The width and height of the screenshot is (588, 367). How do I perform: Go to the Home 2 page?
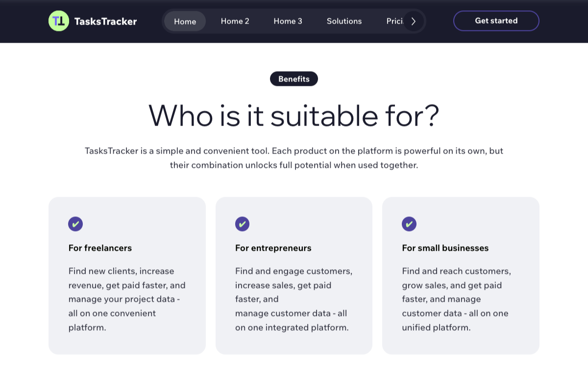click(x=235, y=21)
